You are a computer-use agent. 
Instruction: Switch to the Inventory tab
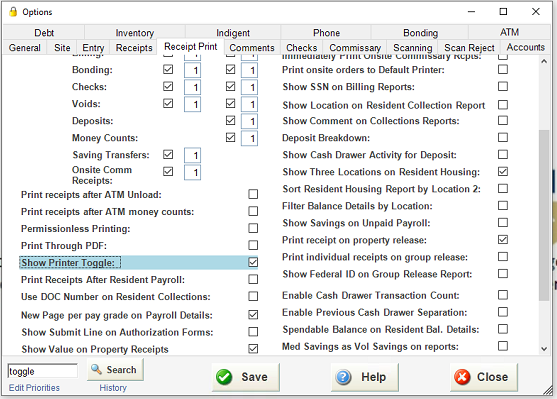coord(135,33)
